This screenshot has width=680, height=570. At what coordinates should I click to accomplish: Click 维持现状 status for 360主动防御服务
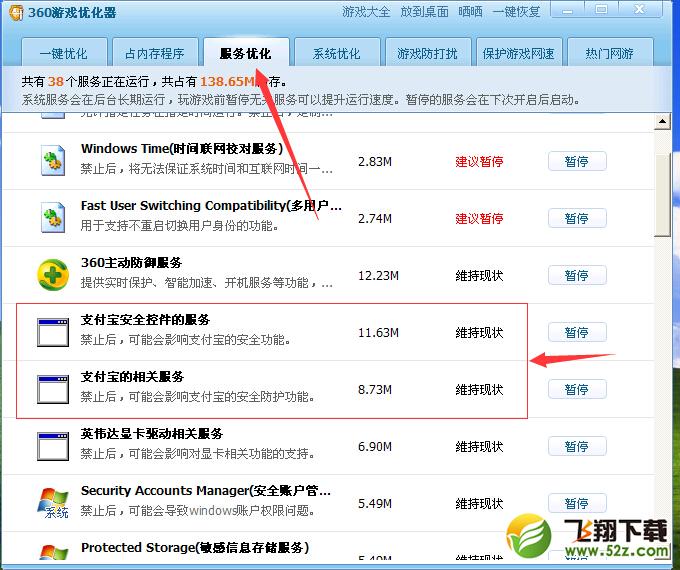point(479,276)
